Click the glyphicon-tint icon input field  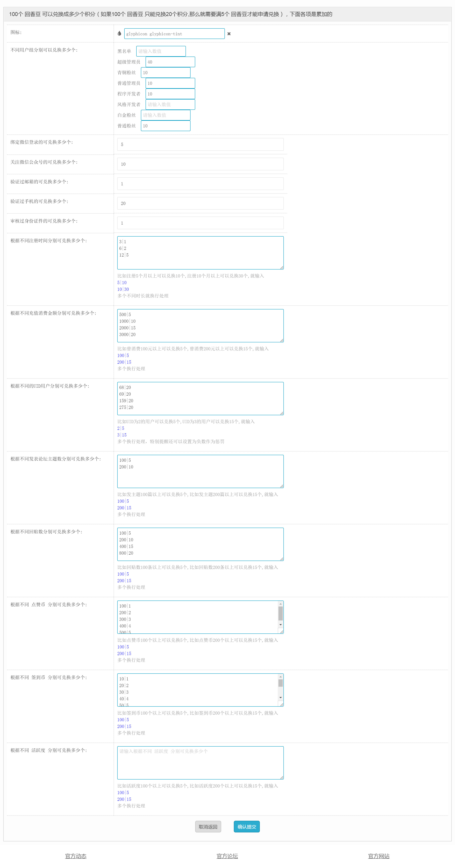pos(174,34)
